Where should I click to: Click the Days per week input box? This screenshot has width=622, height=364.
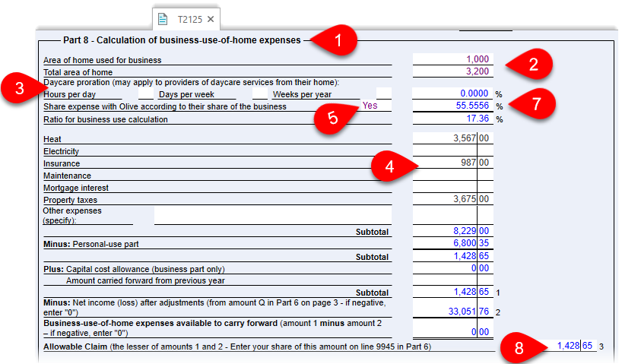(x=260, y=94)
